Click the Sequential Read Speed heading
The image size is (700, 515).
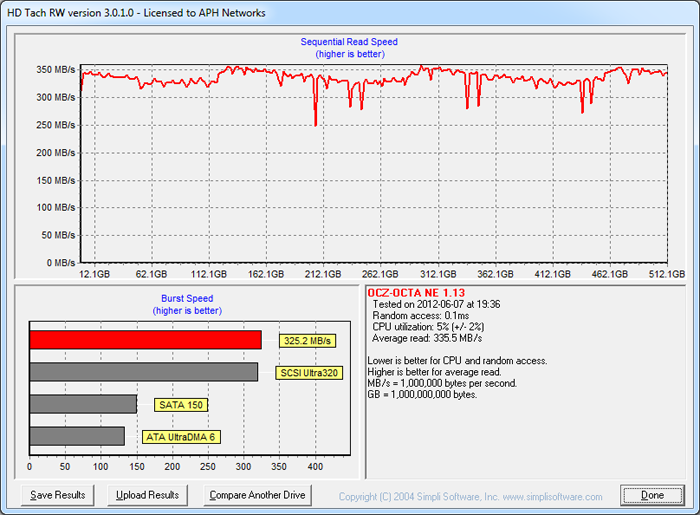click(349, 42)
